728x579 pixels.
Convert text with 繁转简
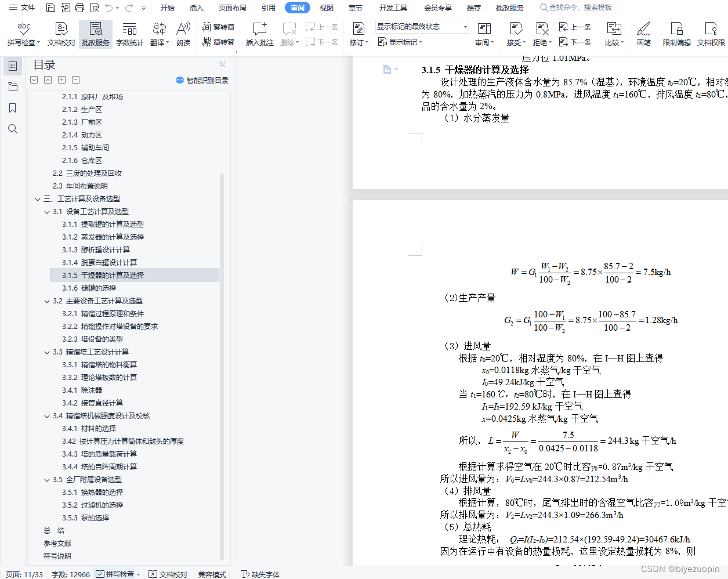point(218,27)
